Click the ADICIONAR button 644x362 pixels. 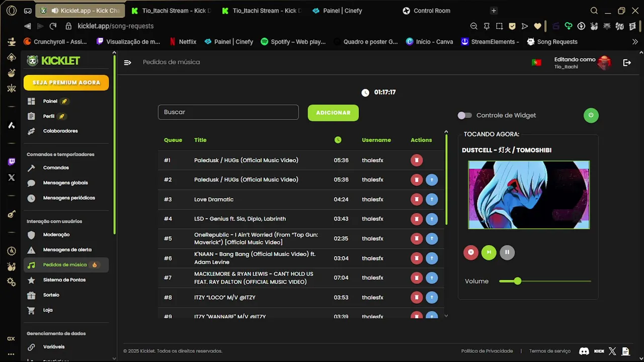tap(333, 113)
